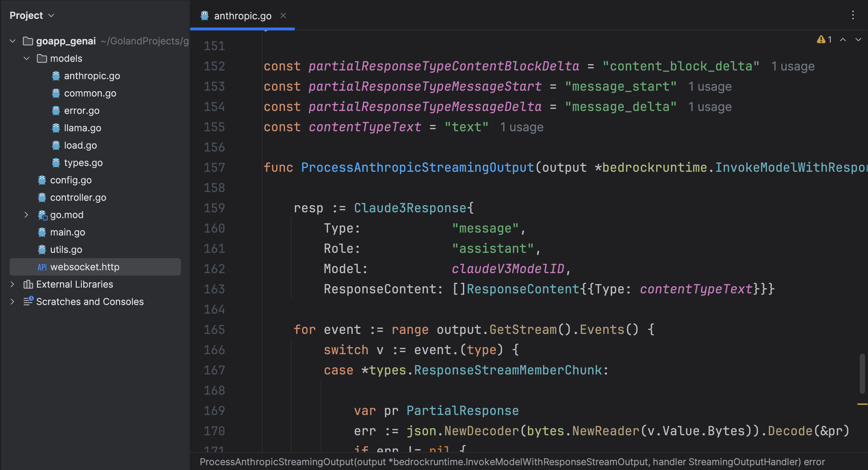Expand the External Libraries section
868x470 pixels.
coord(13,284)
